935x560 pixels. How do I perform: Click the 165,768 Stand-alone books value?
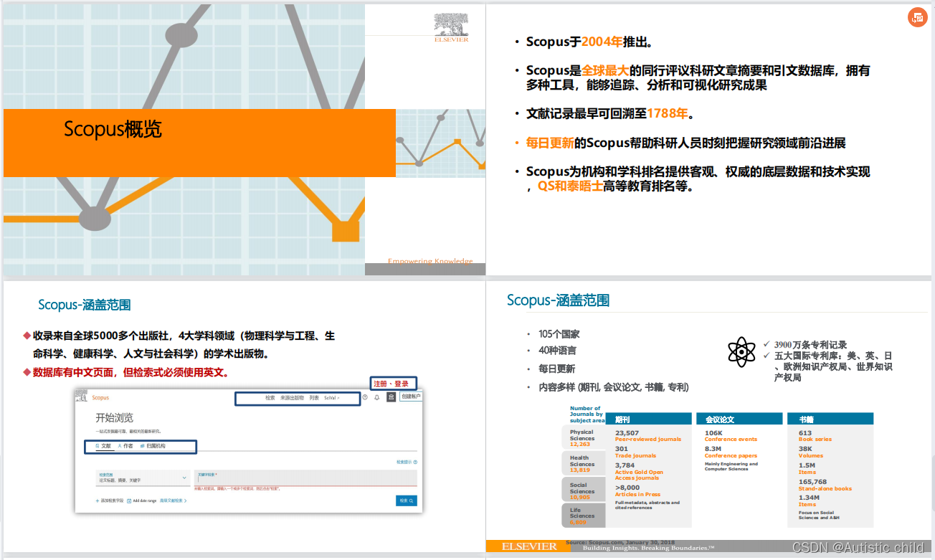(825, 485)
